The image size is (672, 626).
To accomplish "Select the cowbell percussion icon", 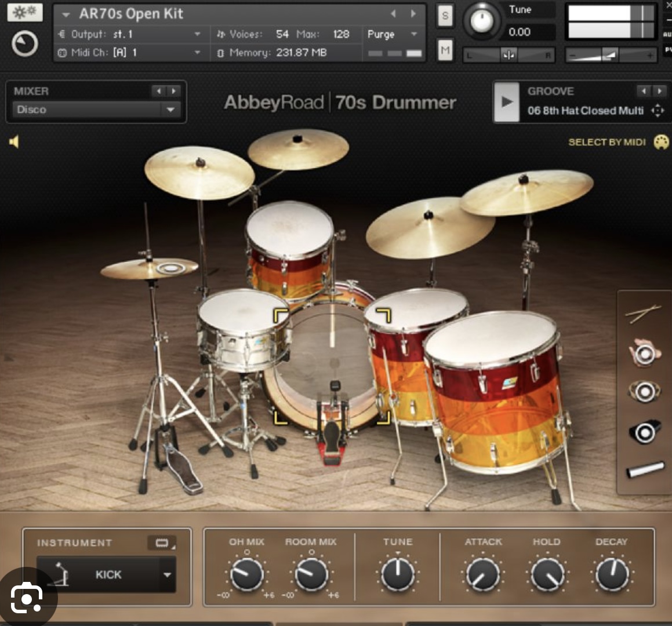I will [x=644, y=432].
